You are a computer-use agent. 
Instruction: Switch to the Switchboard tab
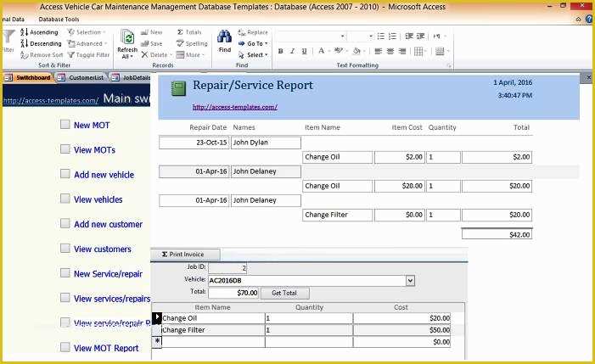pyautogui.click(x=29, y=77)
